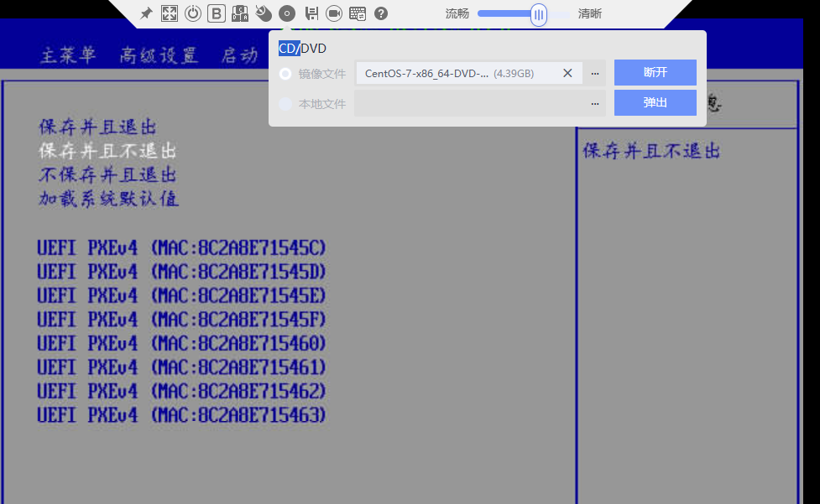The height and width of the screenshot is (504, 820).
Task: Click the 清晰 clear quality label
Action: (590, 13)
